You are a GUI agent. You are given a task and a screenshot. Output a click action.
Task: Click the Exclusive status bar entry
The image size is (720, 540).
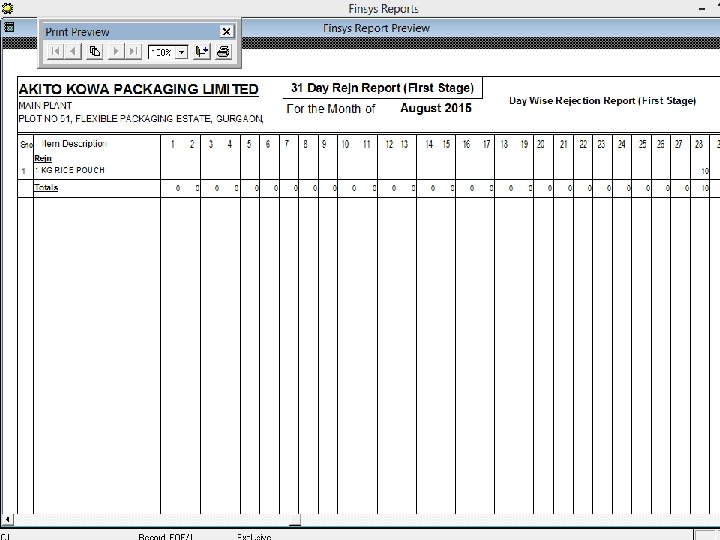[254, 536]
